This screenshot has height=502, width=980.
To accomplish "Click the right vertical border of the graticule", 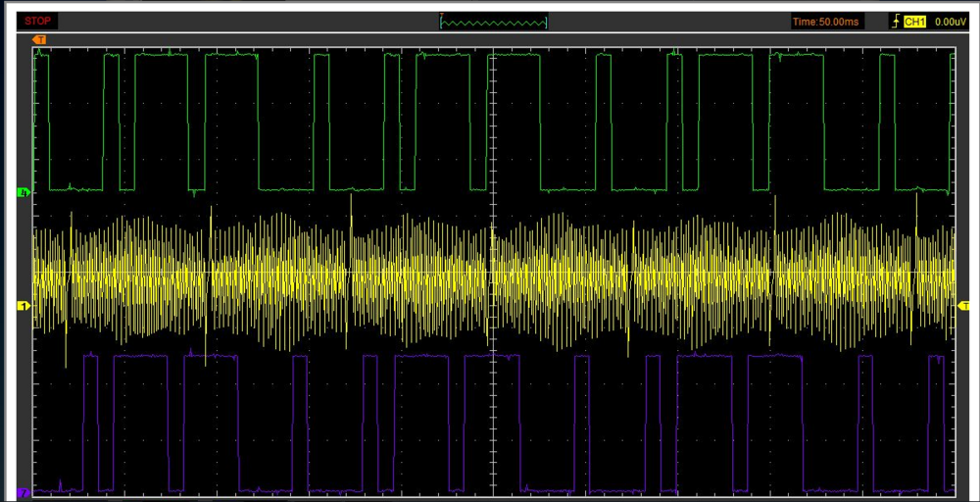I will point(956,147).
